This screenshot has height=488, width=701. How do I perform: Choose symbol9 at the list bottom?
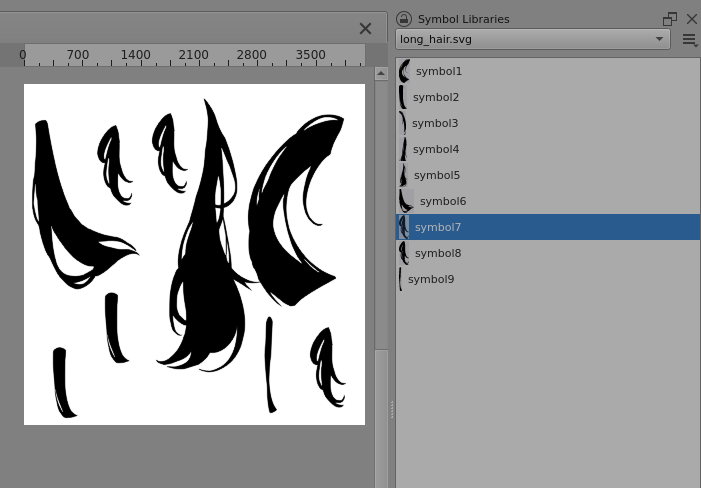pos(430,279)
